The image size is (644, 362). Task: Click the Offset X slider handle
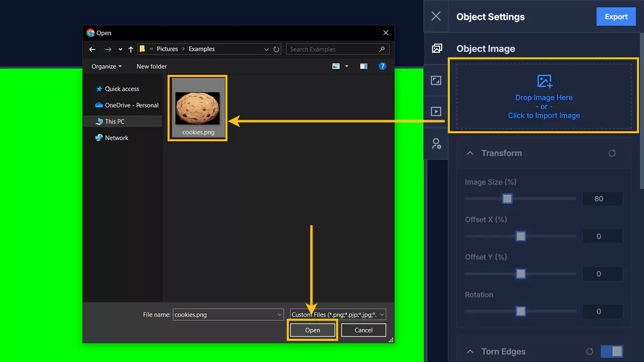(x=521, y=236)
